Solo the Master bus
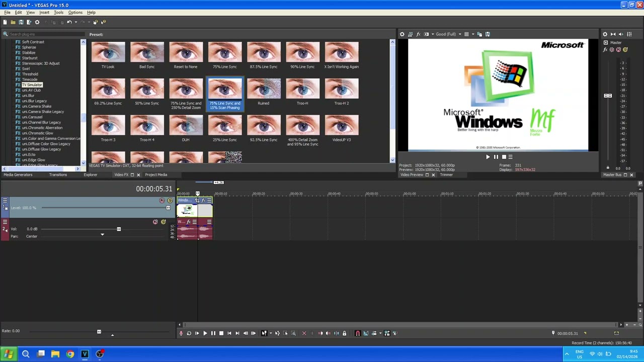 tap(625, 50)
